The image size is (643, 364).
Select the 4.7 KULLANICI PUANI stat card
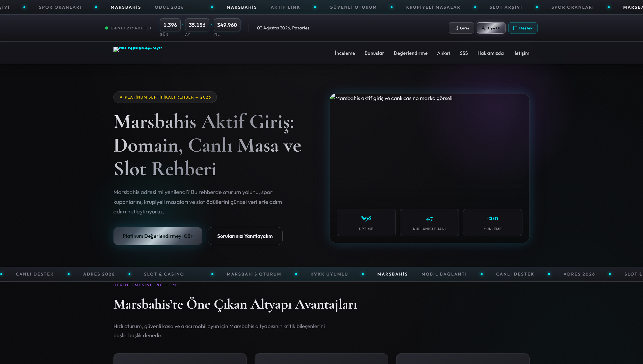pyautogui.click(x=429, y=222)
